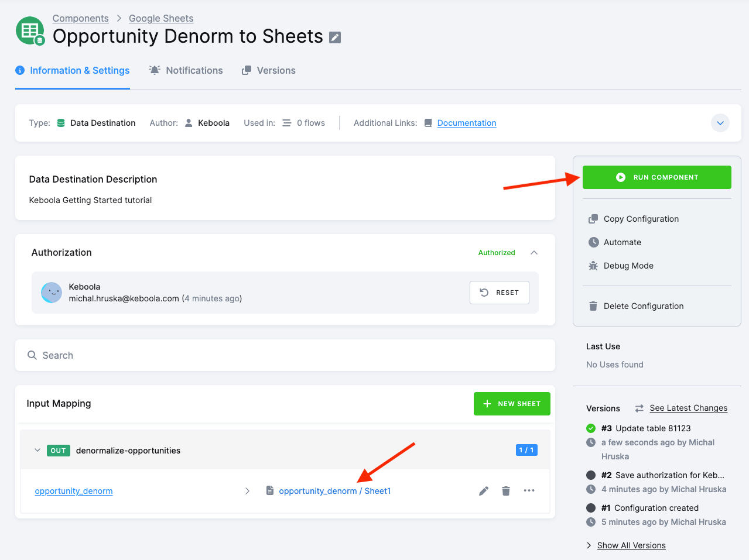Screen dimensions: 749x560
Task: Click the Google Sheets component logo icon
Action: tap(30, 31)
